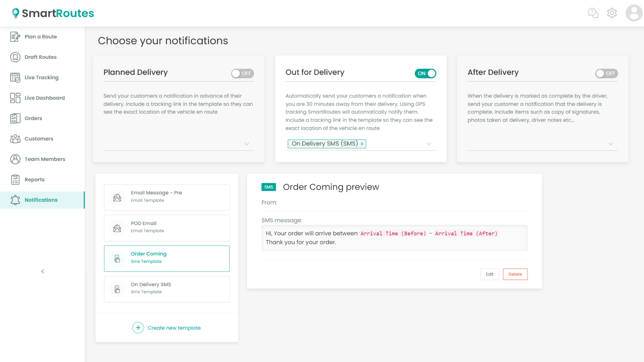
Task: Click the Order Coming preview title
Action: [331, 187]
